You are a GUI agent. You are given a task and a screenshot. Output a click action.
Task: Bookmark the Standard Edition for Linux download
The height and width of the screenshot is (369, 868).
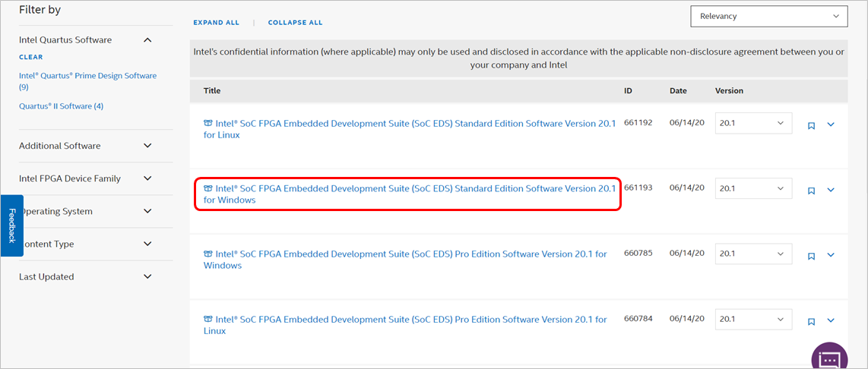point(811,125)
